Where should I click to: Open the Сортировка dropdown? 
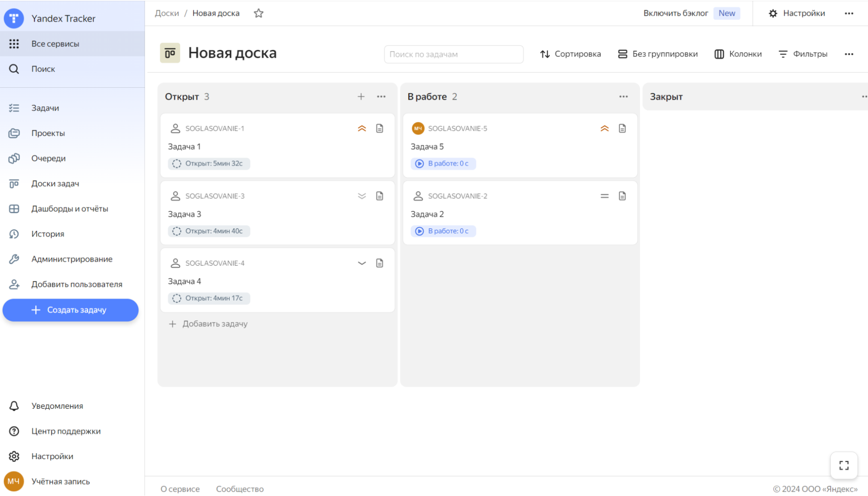click(x=571, y=54)
